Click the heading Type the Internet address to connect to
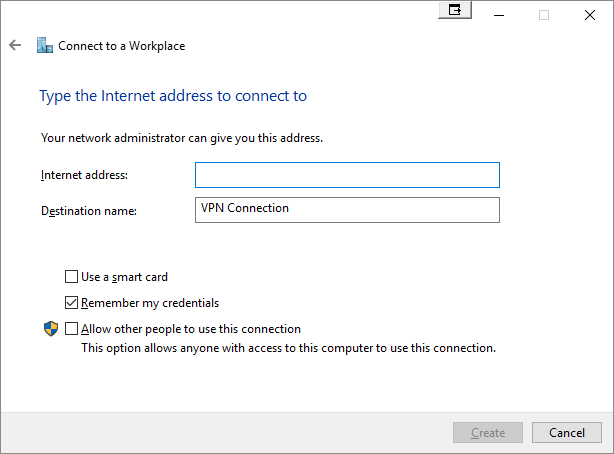 tap(173, 96)
